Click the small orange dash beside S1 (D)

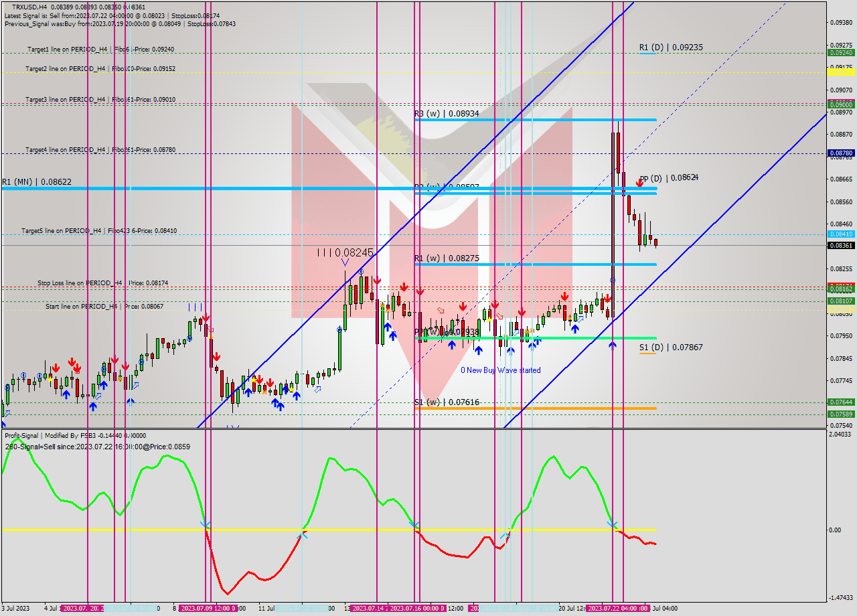coord(647,354)
